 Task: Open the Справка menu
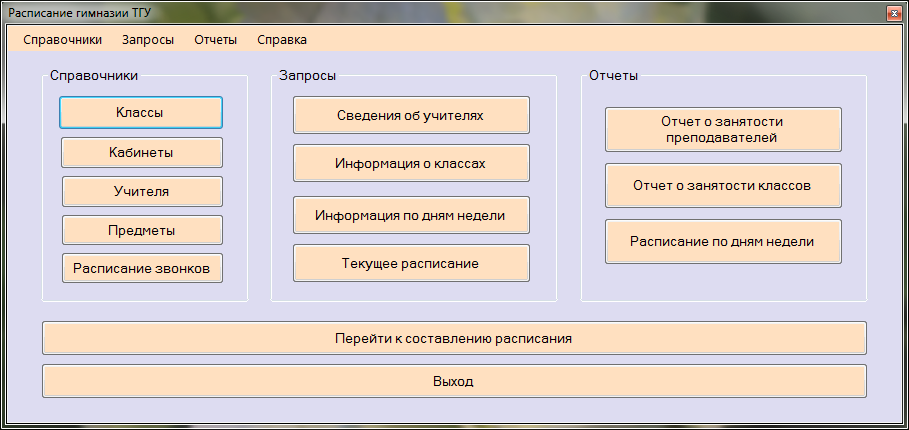tap(282, 40)
